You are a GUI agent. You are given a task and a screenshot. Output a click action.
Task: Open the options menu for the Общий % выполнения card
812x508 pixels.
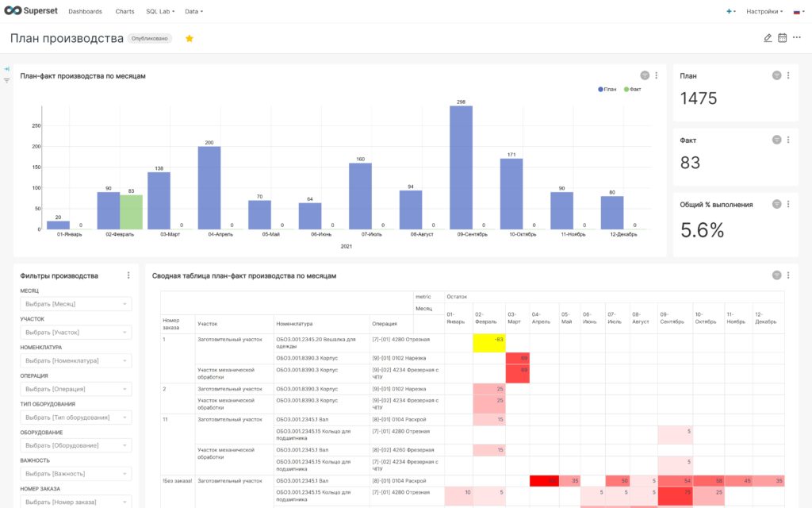[788, 204]
